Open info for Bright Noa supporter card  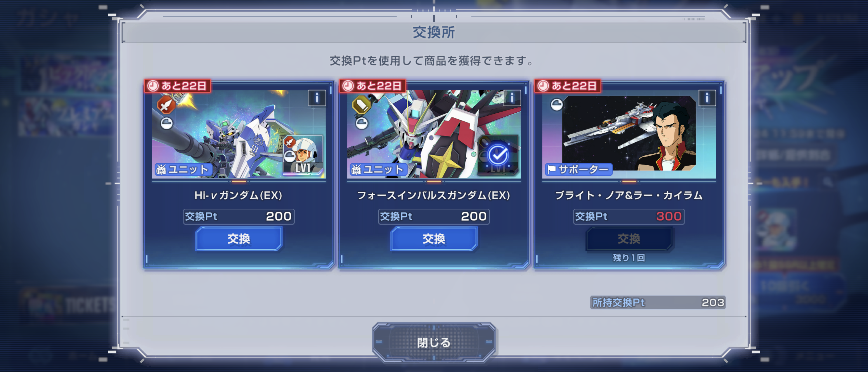click(707, 98)
